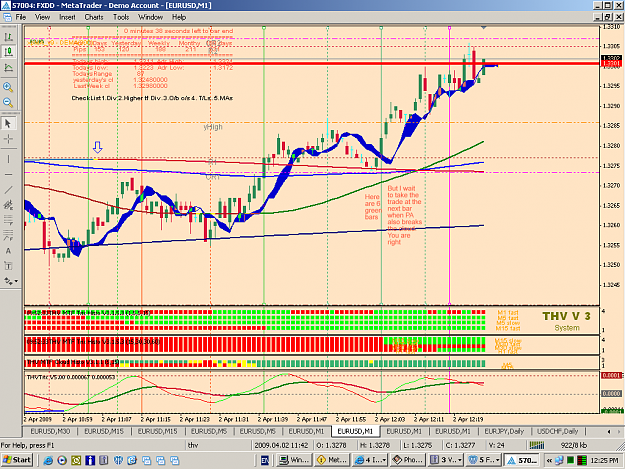Click the blue down-arrow object on chart

click(x=98, y=147)
